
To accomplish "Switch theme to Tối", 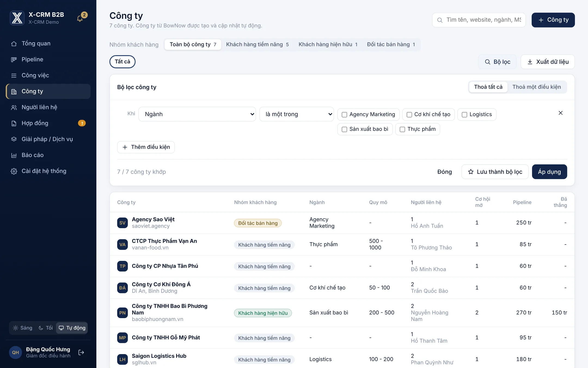I will (x=46, y=328).
